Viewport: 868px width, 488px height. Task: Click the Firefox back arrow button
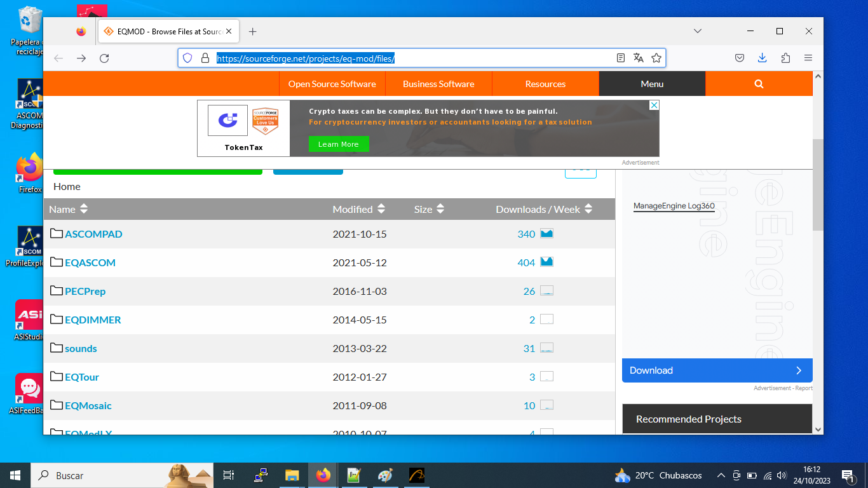(58, 58)
